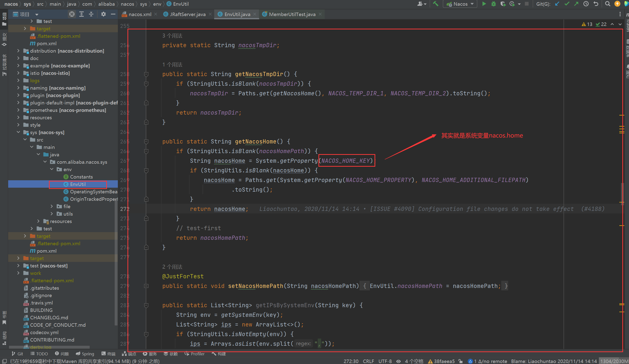Jump to previous highlighted error arrow
This screenshot has height=364, width=629.
click(x=612, y=24)
